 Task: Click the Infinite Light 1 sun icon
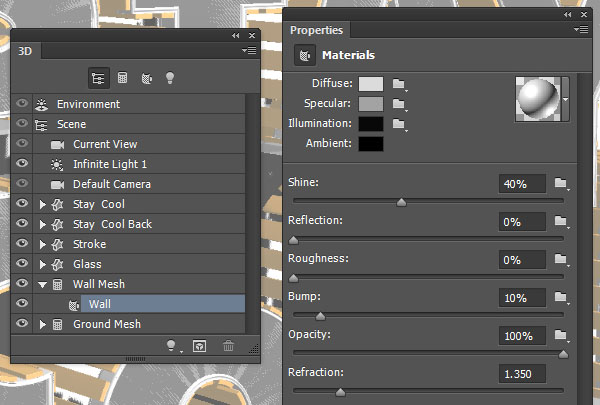57,165
